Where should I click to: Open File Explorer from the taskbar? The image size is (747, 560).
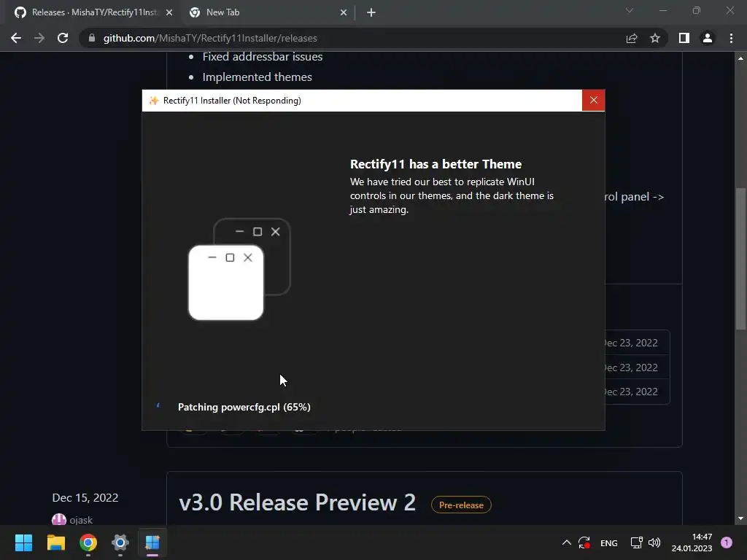55,542
